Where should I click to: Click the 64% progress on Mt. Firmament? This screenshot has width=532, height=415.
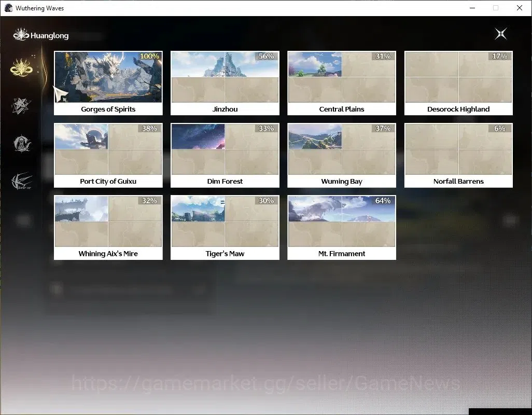(383, 201)
